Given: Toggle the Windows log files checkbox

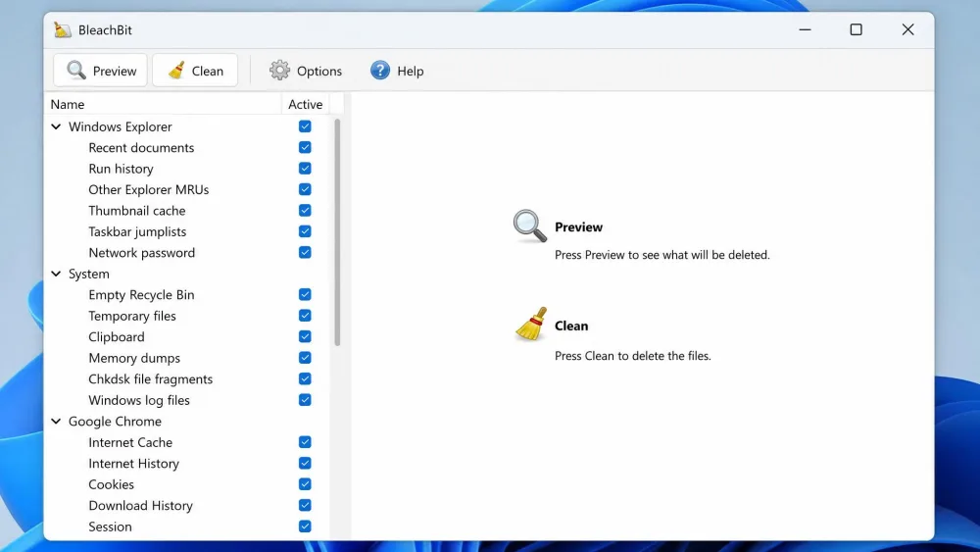Looking at the screenshot, I should point(305,400).
